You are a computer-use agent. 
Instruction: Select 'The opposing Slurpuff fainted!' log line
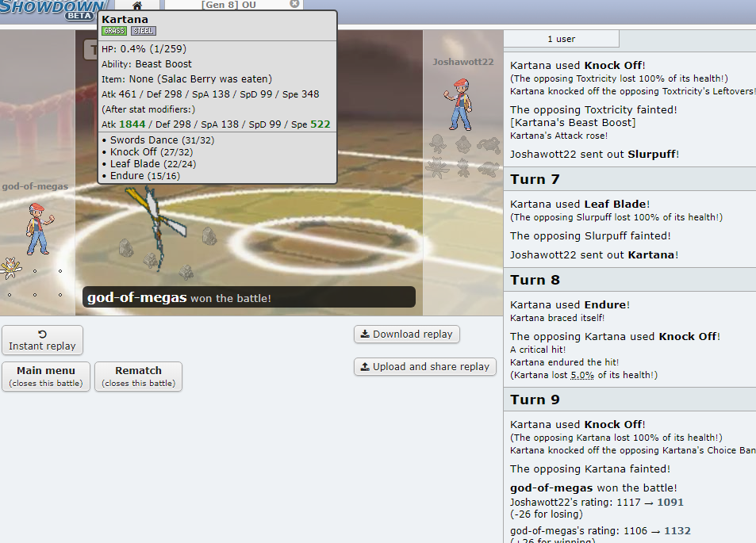pyautogui.click(x=590, y=235)
